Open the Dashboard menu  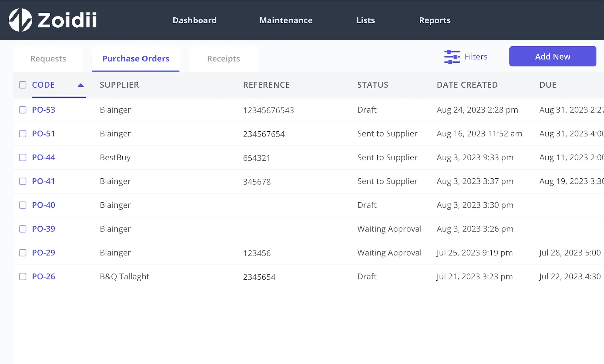[194, 20]
